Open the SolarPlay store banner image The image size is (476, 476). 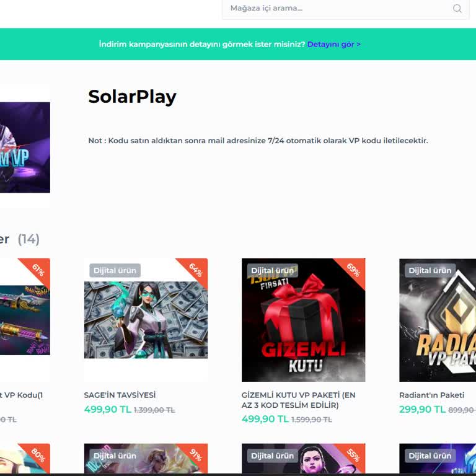click(25, 148)
